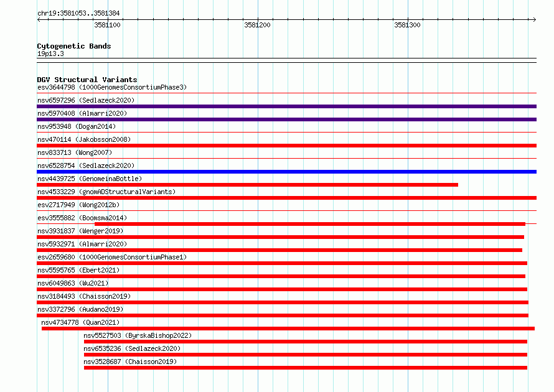Select nsv5932971 (Almarri2020) label
The width and height of the screenshot is (554, 392).
[x=82, y=244]
